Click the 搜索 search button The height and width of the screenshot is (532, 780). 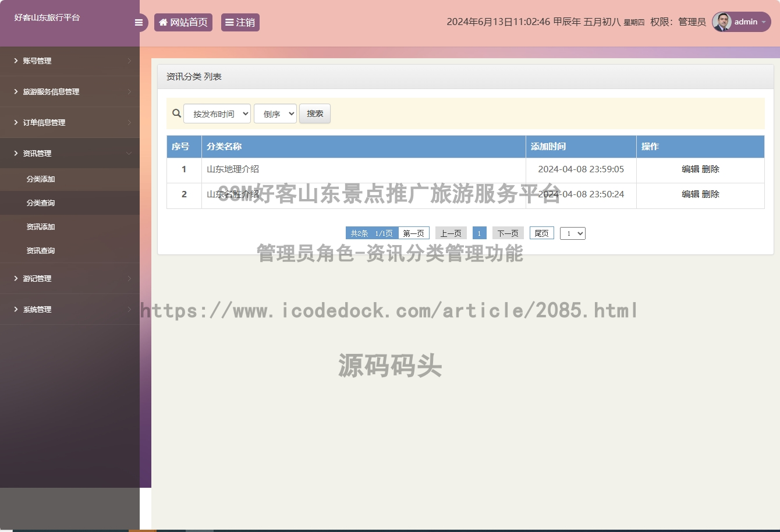(315, 114)
